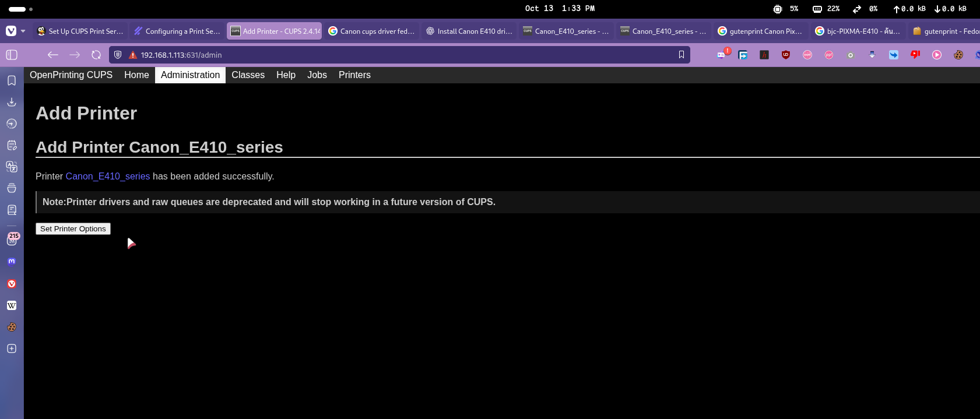Switch to 'Set Up CUPS Print Ser...' tab

click(x=80, y=31)
